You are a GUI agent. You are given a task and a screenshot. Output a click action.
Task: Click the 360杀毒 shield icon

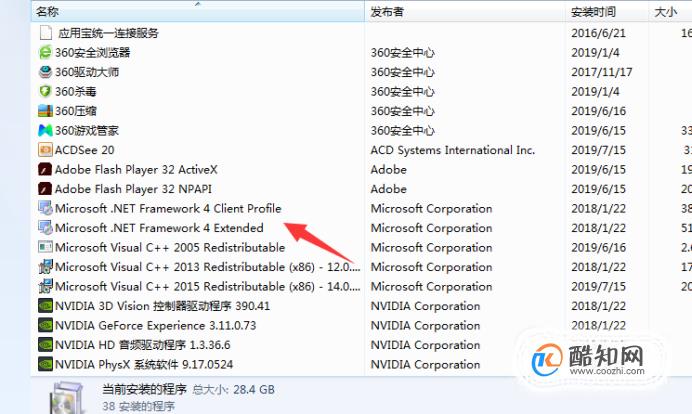tap(45, 91)
